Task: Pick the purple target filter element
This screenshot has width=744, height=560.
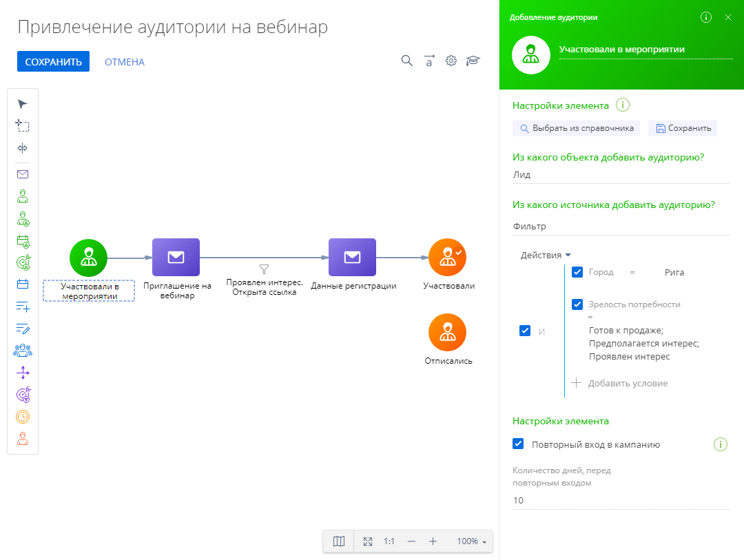Action: coord(23,395)
